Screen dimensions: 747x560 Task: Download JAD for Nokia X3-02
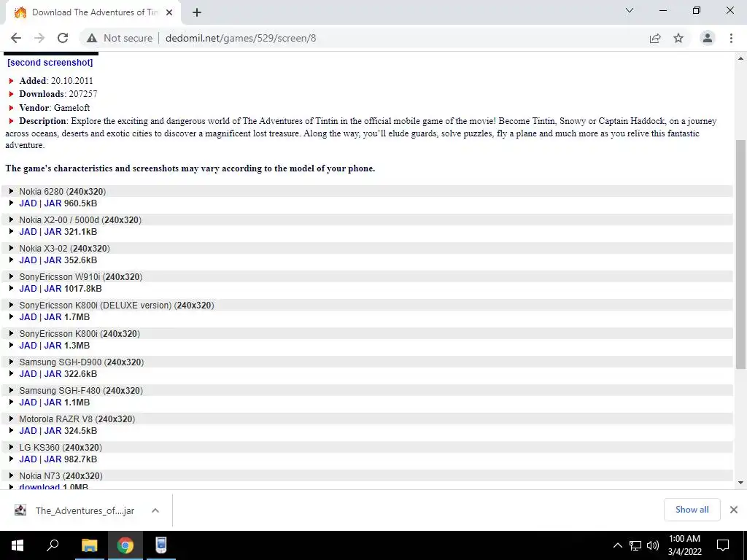(x=28, y=260)
